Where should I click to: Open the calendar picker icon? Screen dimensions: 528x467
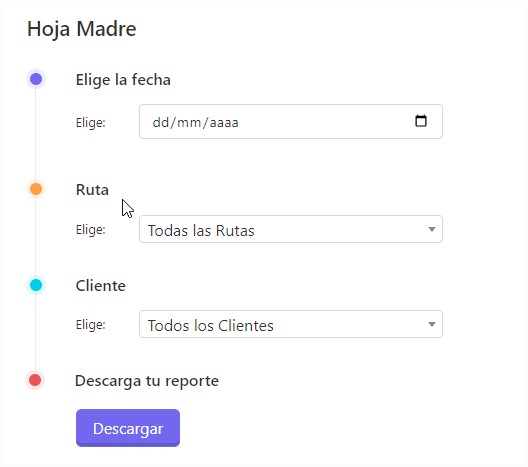point(421,121)
